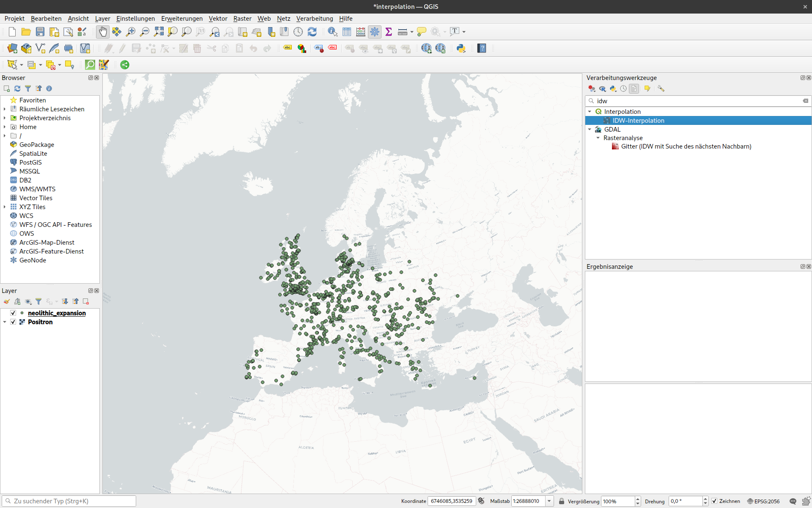Click the Save Project floppy icon
The image size is (812, 508).
pos(40,32)
